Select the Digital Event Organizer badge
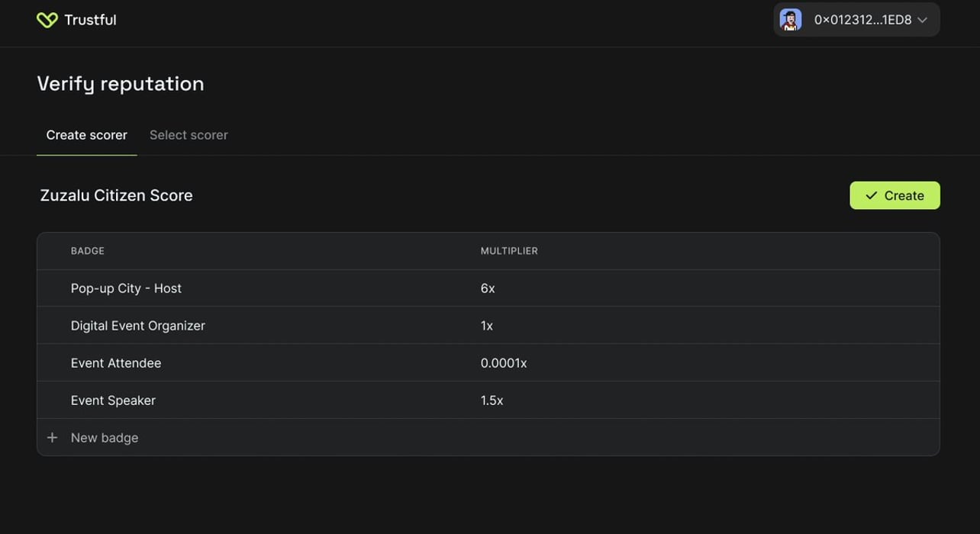This screenshot has width=980, height=534. (137, 326)
